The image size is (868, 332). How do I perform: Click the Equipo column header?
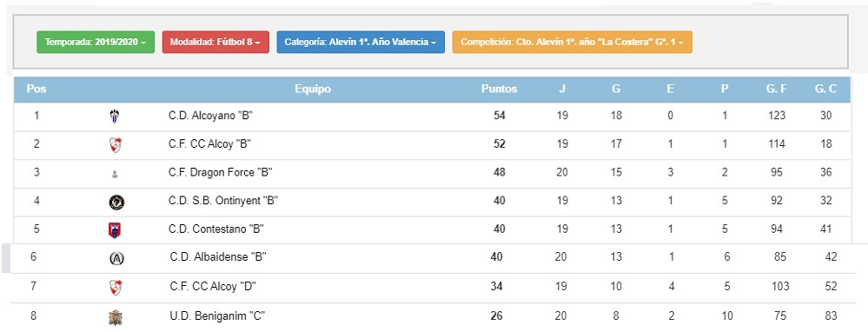coord(313,90)
